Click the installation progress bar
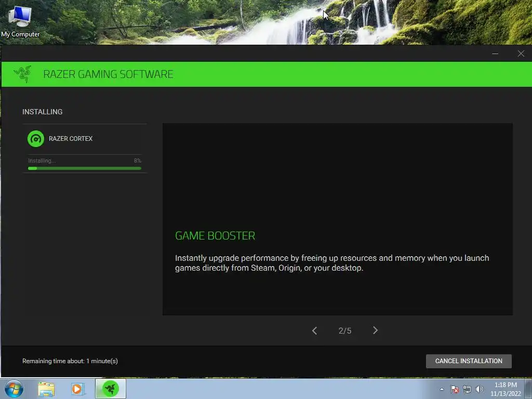 85,168
